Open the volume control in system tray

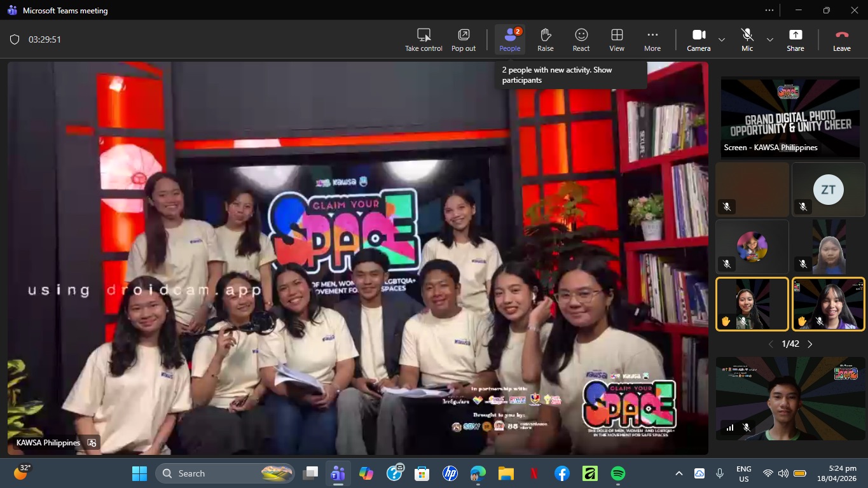[x=783, y=473]
